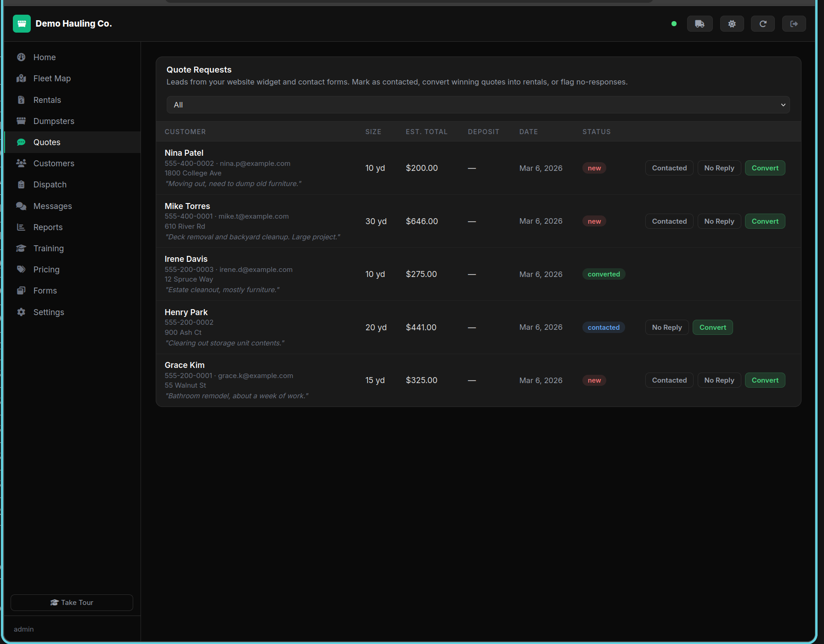Click the converted status badge for Irene Davis
This screenshot has width=824, height=644.
coord(604,274)
